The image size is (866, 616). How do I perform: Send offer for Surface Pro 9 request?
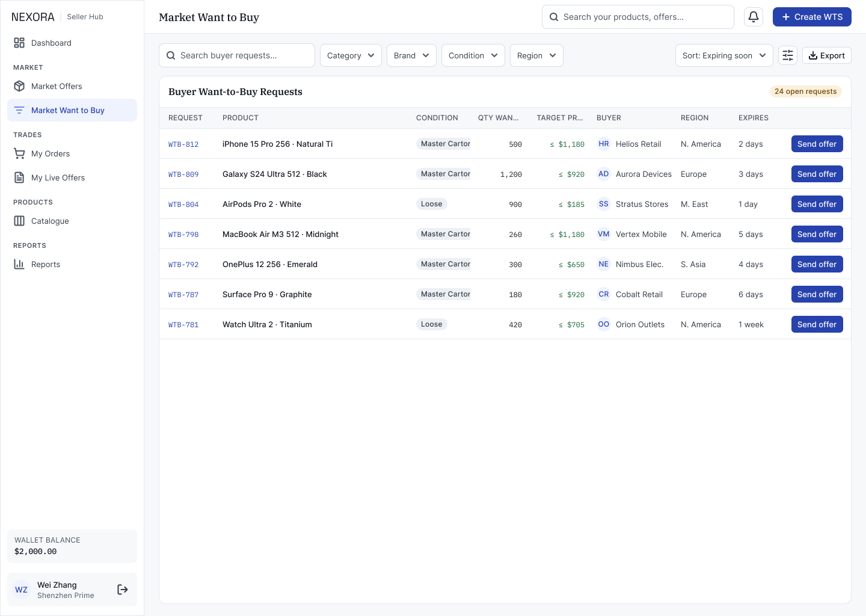[x=817, y=294]
